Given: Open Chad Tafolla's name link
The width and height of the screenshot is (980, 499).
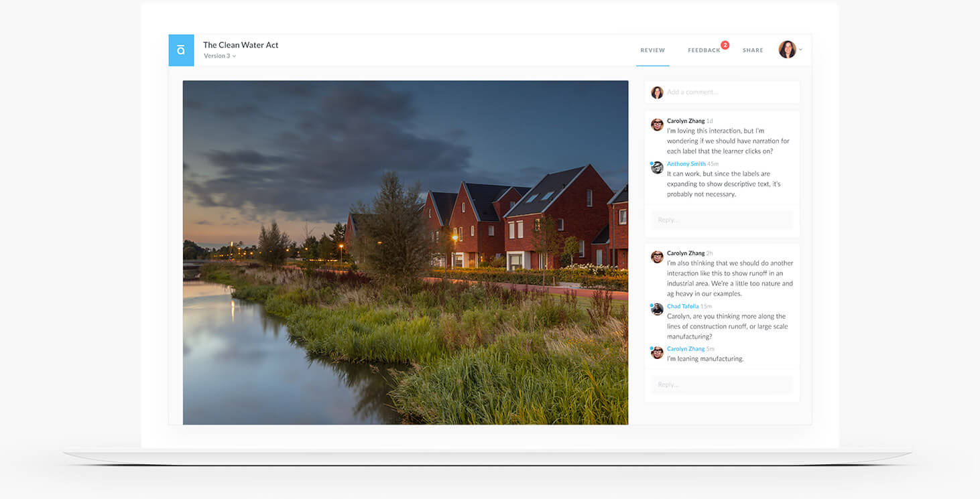Looking at the screenshot, I should click(x=682, y=306).
